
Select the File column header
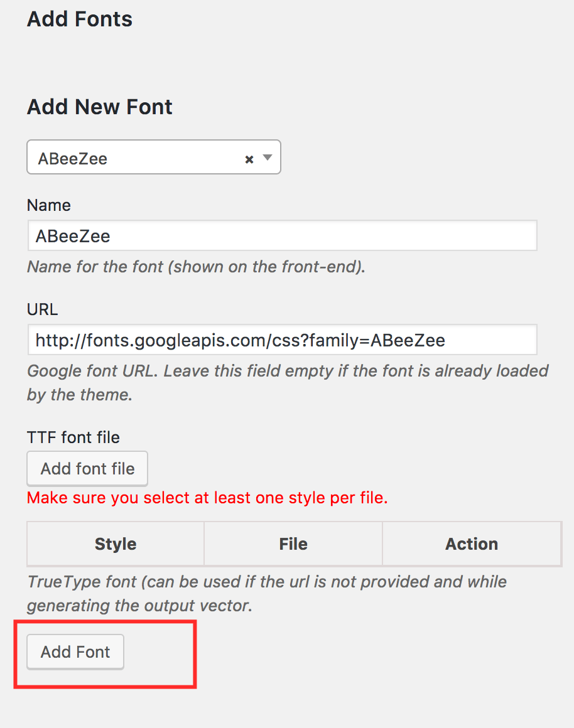point(293,544)
